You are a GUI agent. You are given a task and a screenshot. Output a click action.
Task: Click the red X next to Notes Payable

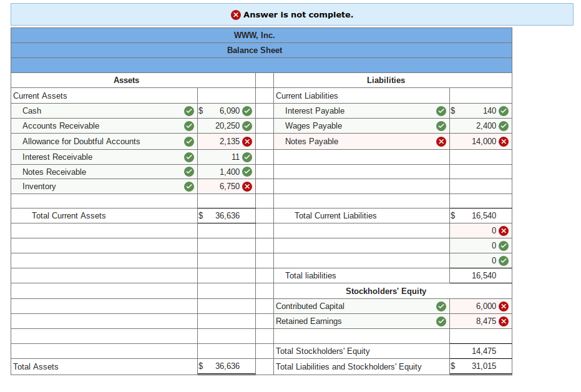441,141
